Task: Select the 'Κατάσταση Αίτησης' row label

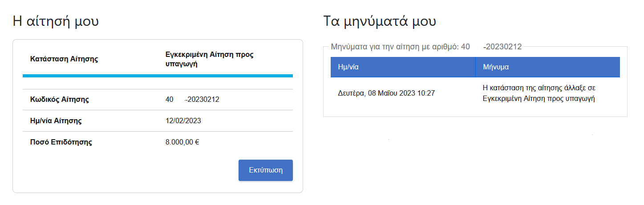Action: click(64, 59)
